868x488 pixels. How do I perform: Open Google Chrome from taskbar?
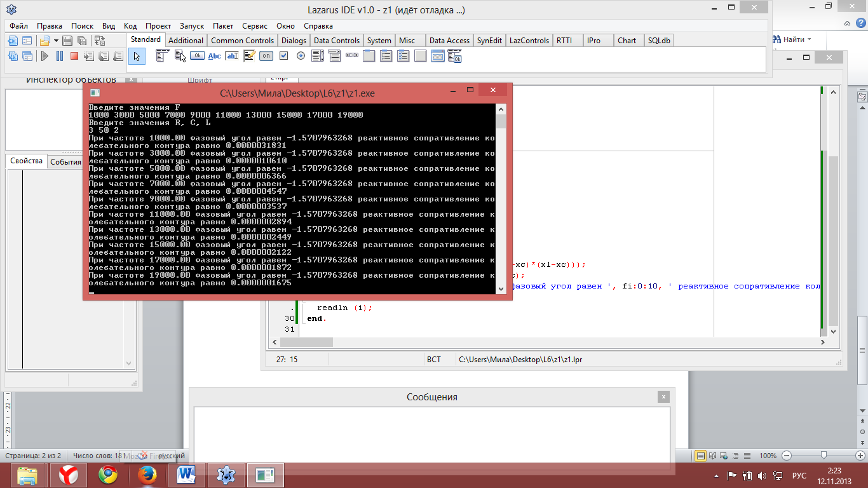[x=107, y=475]
